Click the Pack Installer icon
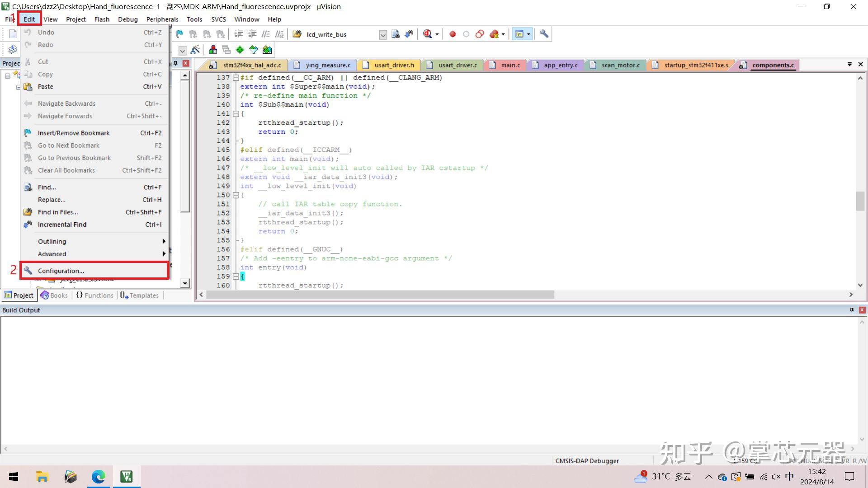This screenshot has height=488, width=868. (x=267, y=50)
